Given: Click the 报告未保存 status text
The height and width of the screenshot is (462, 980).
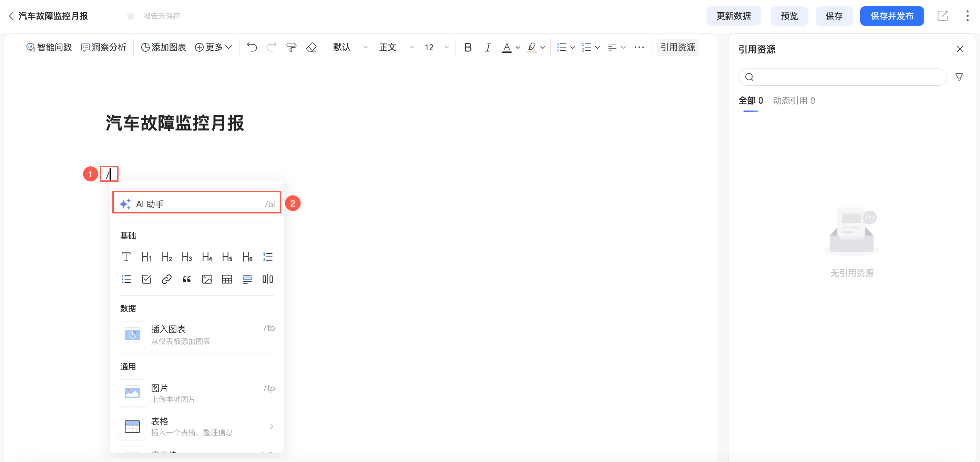Looking at the screenshot, I should tap(162, 16).
